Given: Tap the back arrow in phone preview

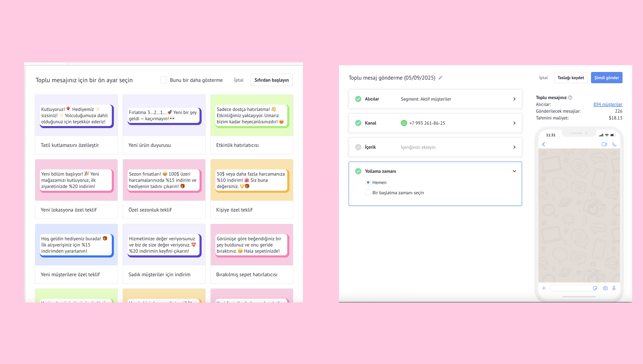Looking at the screenshot, I should pyautogui.click(x=543, y=144).
